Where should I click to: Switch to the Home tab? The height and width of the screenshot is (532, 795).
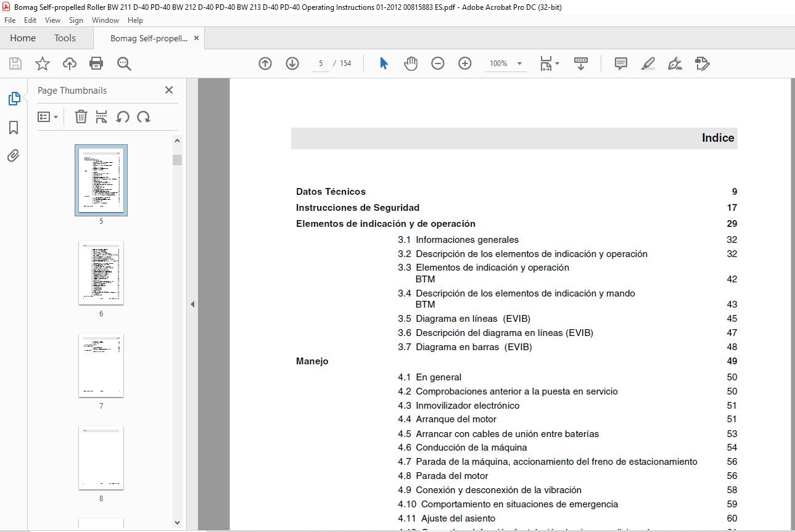click(x=23, y=38)
